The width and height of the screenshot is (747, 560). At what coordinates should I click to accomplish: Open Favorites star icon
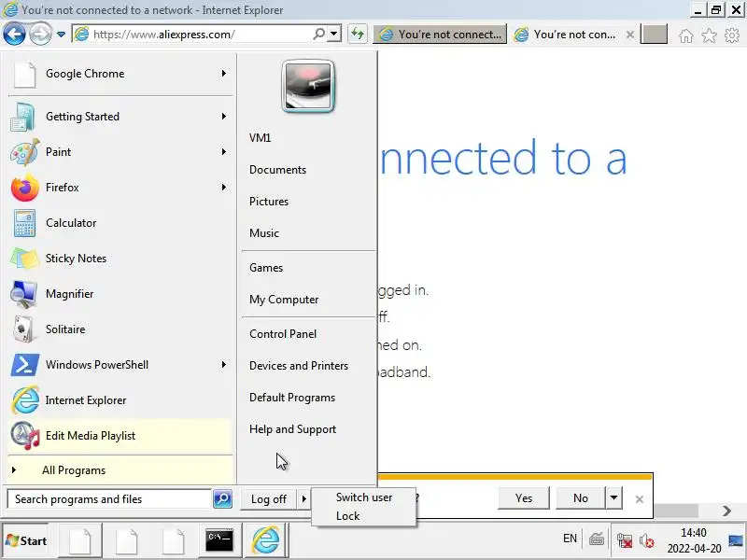[709, 35]
